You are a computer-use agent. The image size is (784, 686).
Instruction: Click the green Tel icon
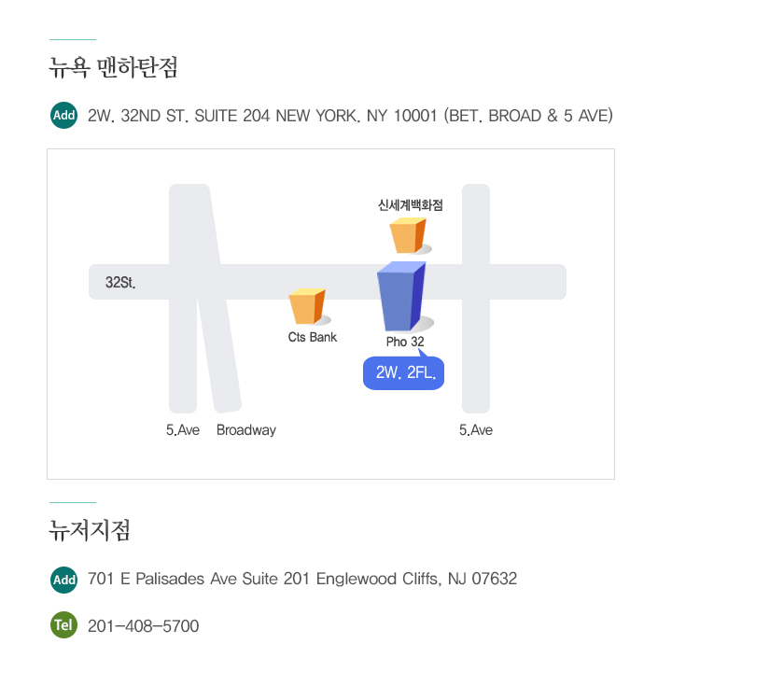[64, 625]
